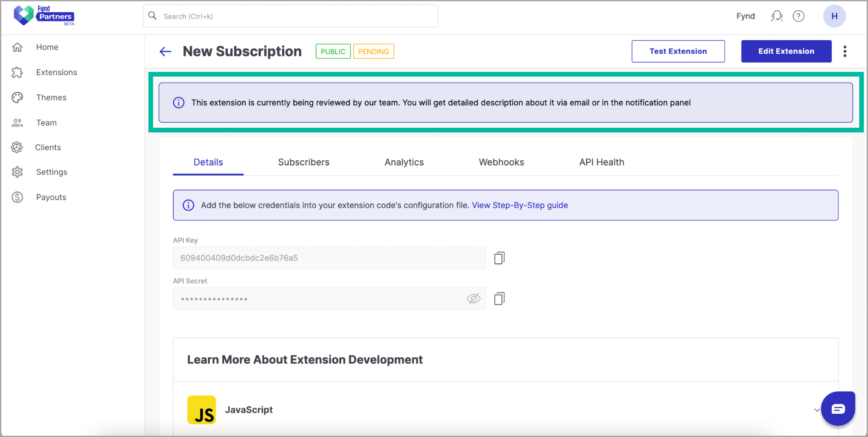
Task: Click the Themes palette icon
Action: click(x=17, y=98)
